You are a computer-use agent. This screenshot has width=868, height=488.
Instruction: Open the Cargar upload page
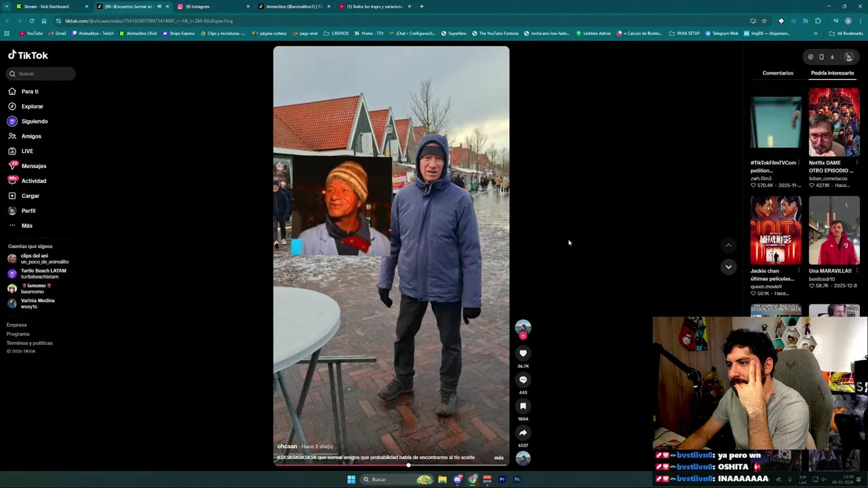point(24,196)
